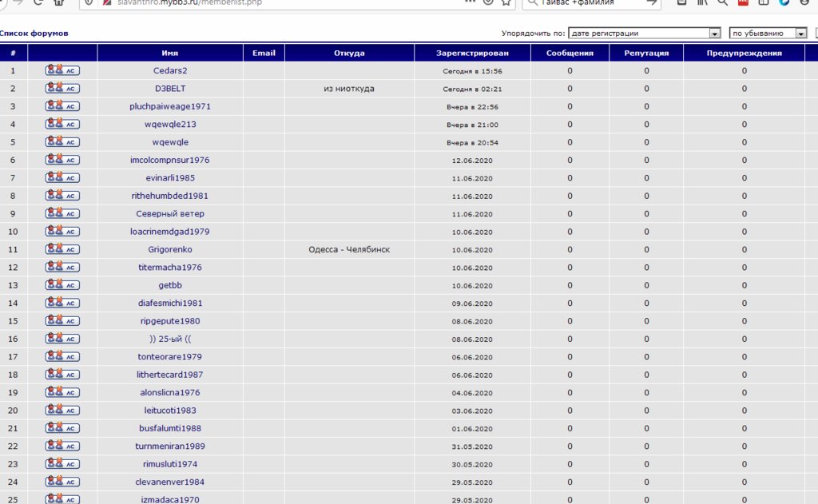This screenshot has height=504, width=818.
Task: Click the browser home button
Action: click(x=58, y=2)
